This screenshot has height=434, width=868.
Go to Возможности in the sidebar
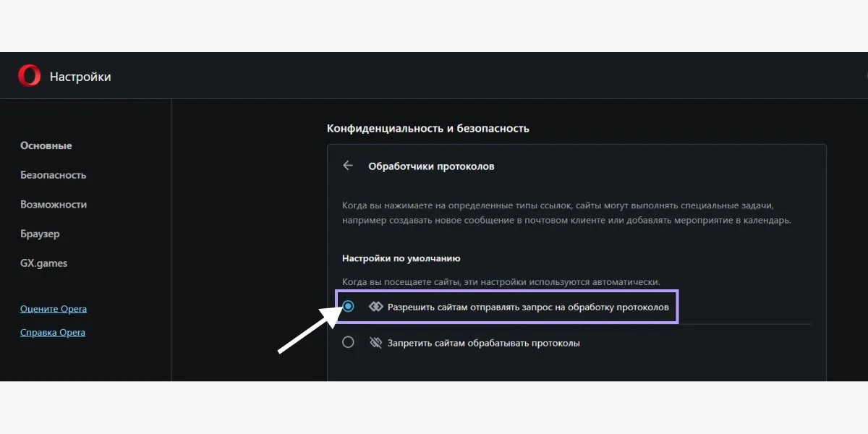pyautogui.click(x=54, y=205)
